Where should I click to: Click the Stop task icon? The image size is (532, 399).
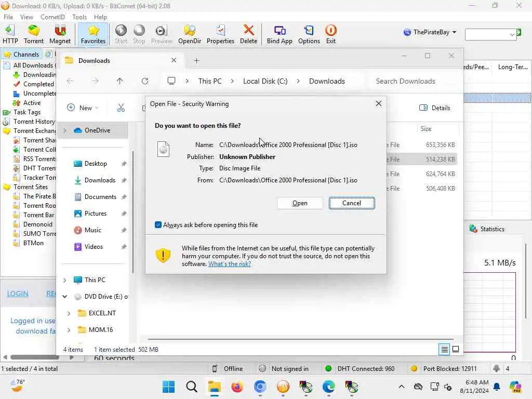(139, 34)
